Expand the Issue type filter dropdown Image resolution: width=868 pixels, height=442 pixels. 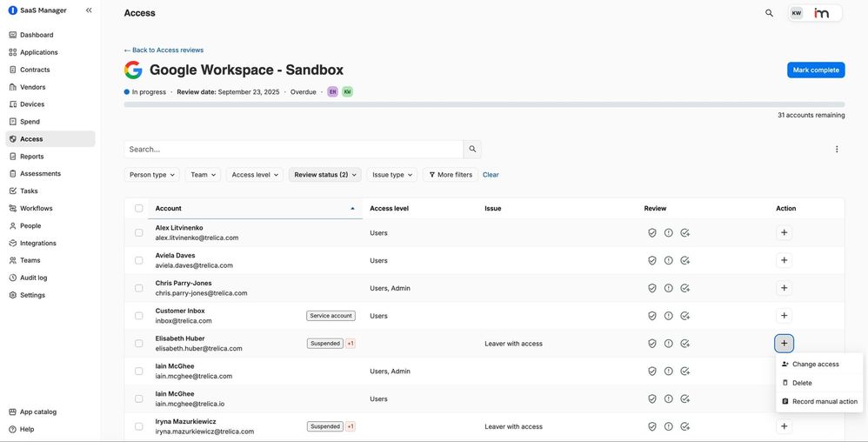[391, 175]
